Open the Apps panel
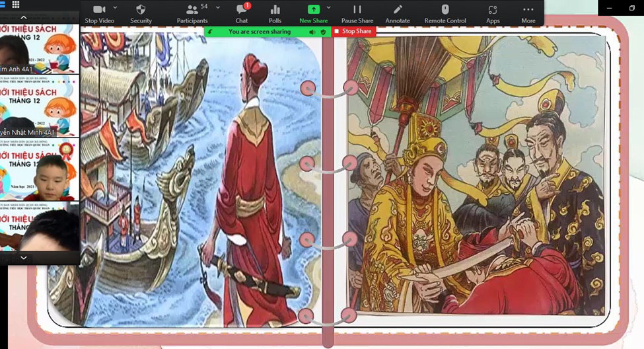This screenshot has height=349, width=644. click(493, 14)
